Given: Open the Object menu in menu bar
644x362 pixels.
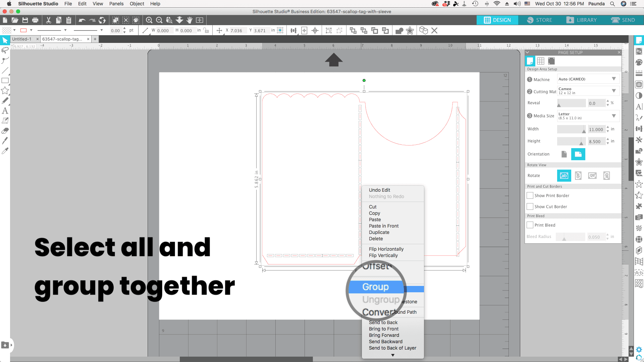Looking at the screenshot, I should (x=137, y=4).
